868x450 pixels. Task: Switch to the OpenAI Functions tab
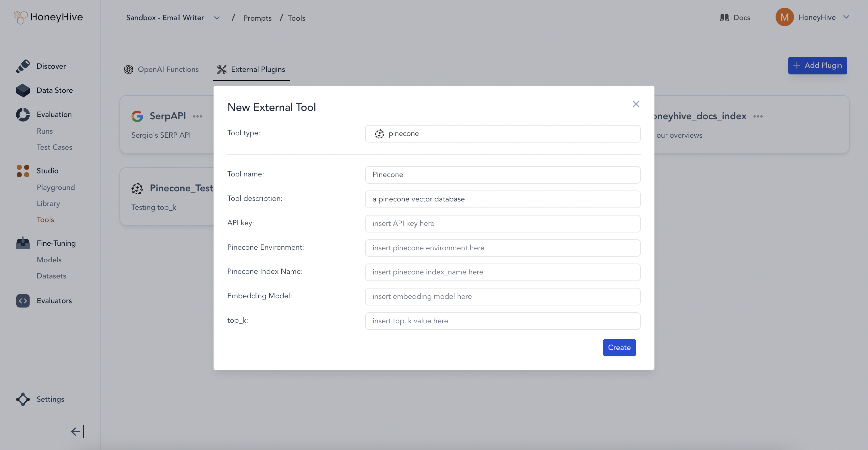click(161, 70)
